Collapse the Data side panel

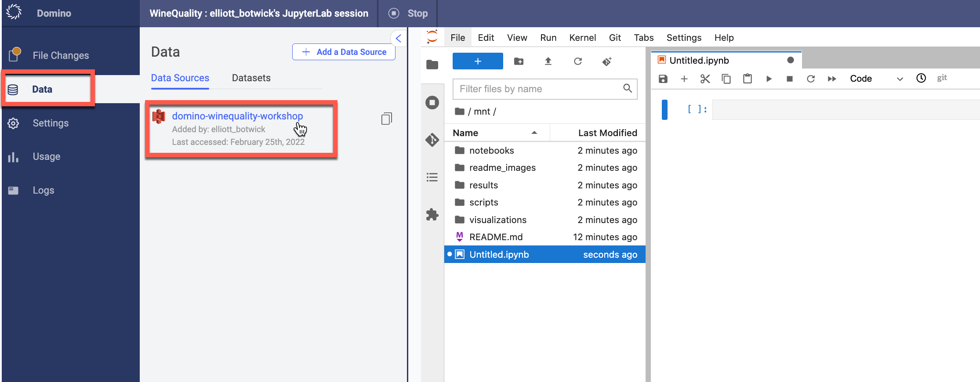pyautogui.click(x=398, y=38)
